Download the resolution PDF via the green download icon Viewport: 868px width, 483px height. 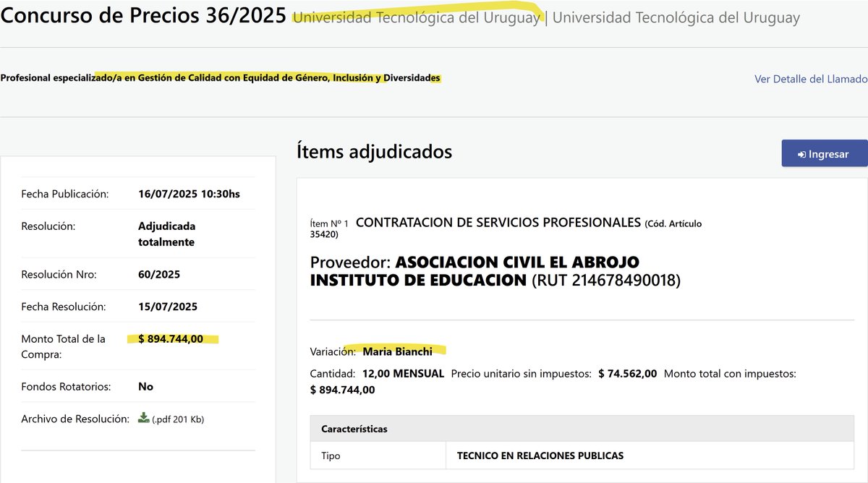pyautogui.click(x=142, y=418)
